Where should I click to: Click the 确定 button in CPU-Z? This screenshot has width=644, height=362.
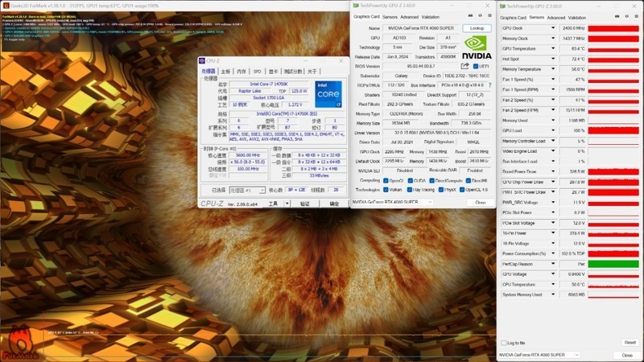coord(334,204)
